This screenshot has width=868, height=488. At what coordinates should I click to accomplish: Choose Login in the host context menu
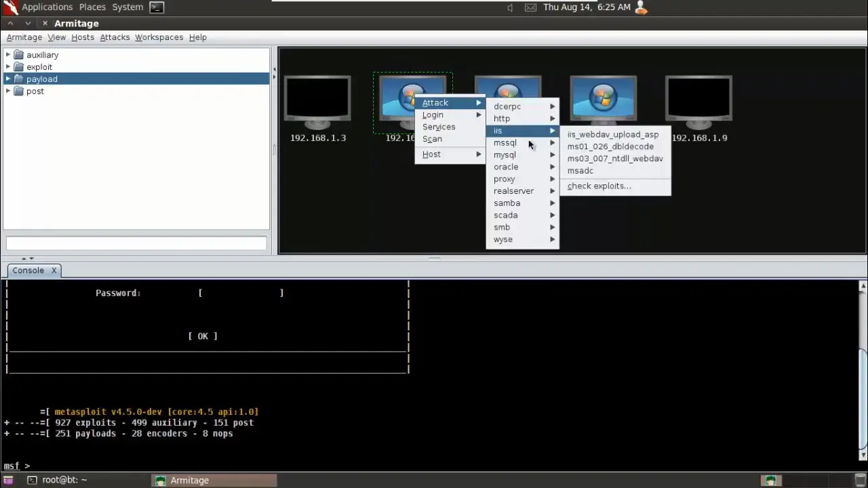click(450, 115)
